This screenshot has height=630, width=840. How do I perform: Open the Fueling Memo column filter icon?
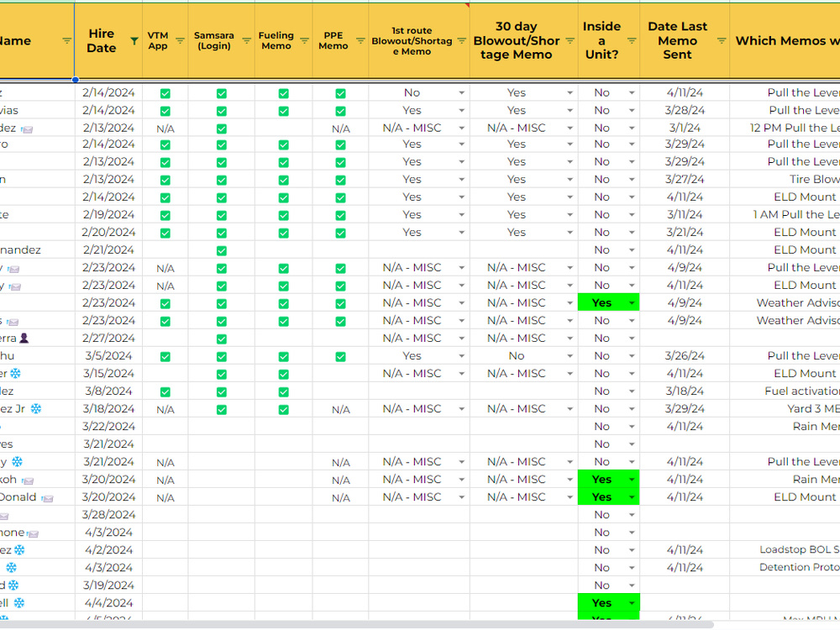click(x=304, y=40)
